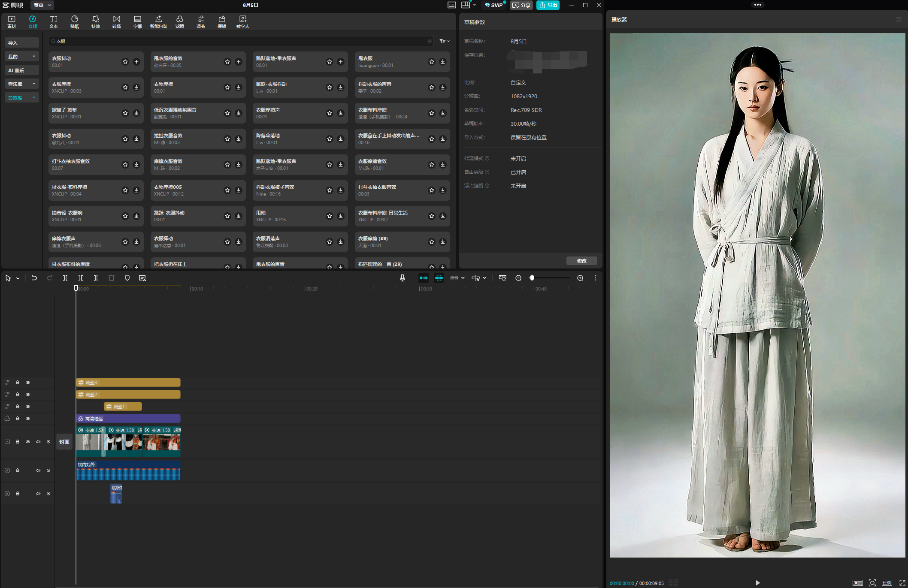Switch to the 文本 text tab
Image resolution: width=908 pixels, height=588 pixels.
point(54,22)
